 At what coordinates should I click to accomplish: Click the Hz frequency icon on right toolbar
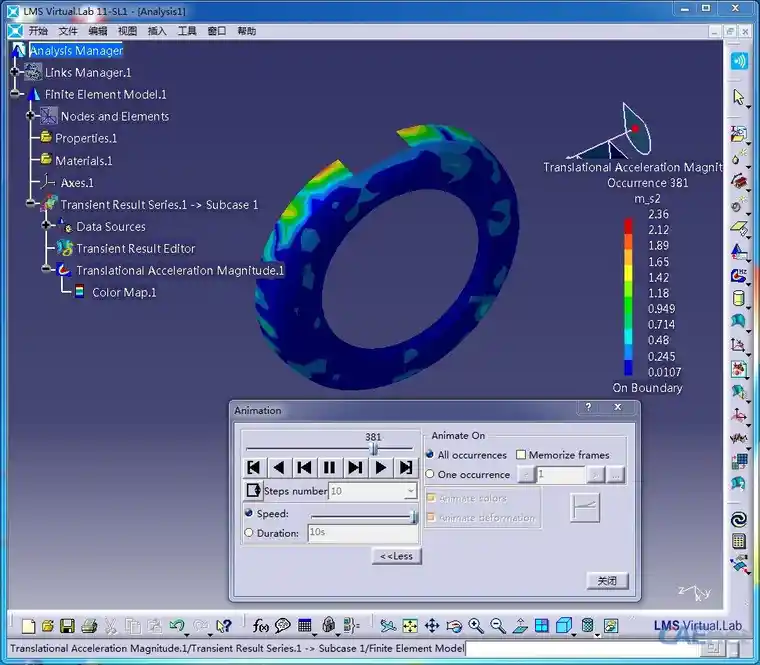739,275
